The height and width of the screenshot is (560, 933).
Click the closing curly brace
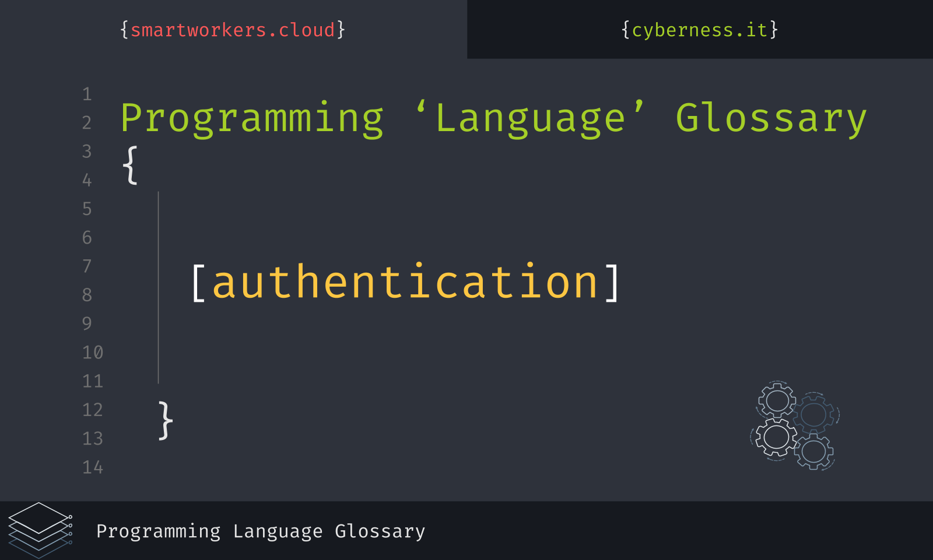coord(166,420)
